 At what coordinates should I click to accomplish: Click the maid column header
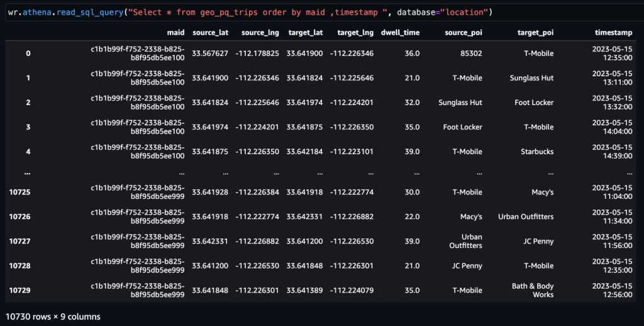(x=176, y=33)
